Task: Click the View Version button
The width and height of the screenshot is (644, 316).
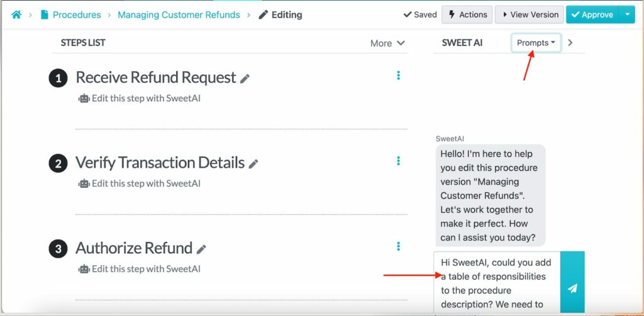Action: (x=528, y=14)
